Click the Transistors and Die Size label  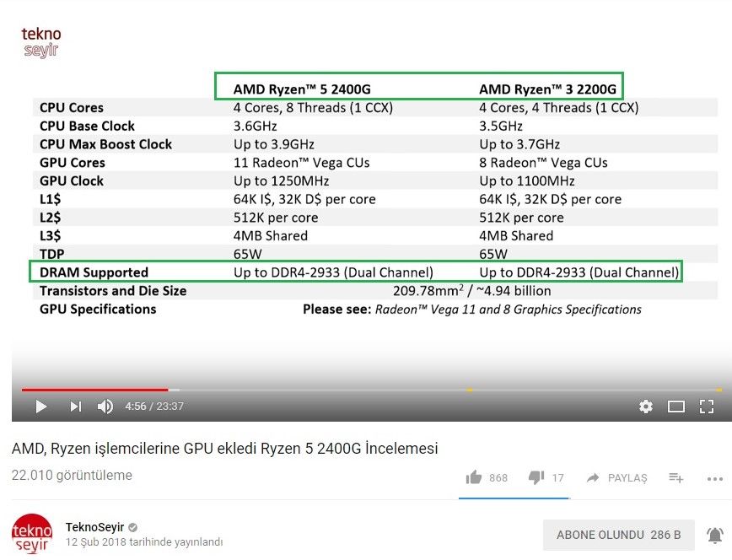click(x=113, y=290)
